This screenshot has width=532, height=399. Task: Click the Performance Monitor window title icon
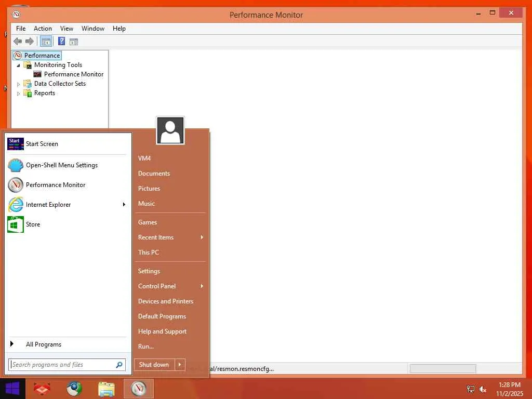pyautogui.click(x=16, y=14)
